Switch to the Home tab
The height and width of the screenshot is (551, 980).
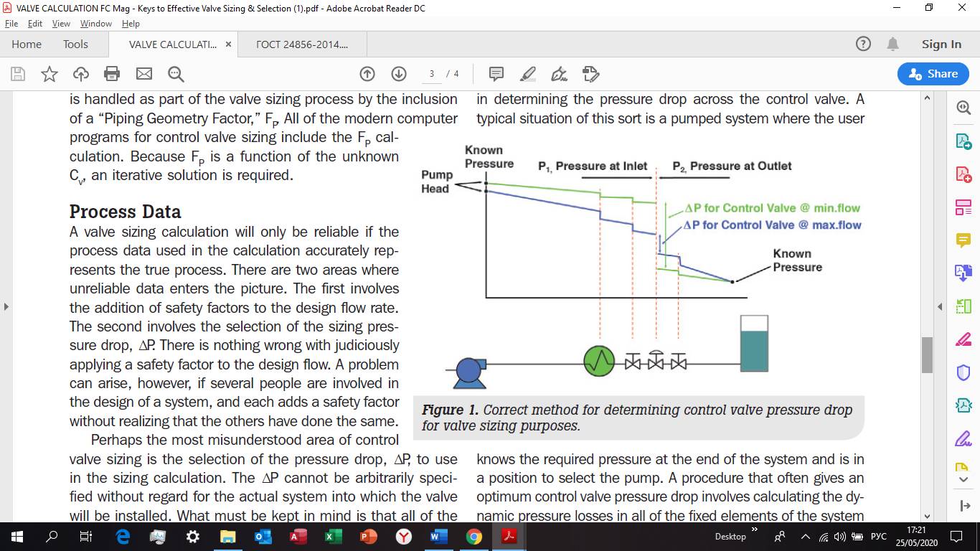[x=27, y=44]
